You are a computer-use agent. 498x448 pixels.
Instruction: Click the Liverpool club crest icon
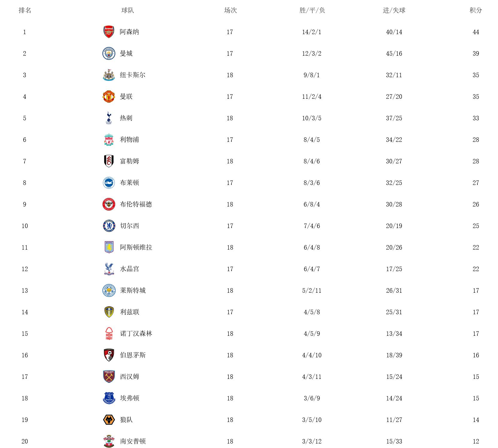[109, 140]
